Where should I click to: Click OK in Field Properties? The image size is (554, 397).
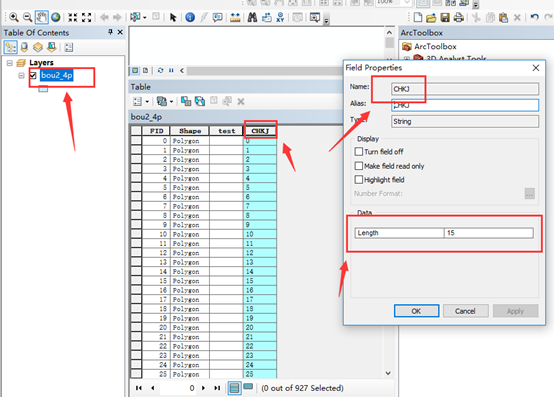tap(416, 311)
